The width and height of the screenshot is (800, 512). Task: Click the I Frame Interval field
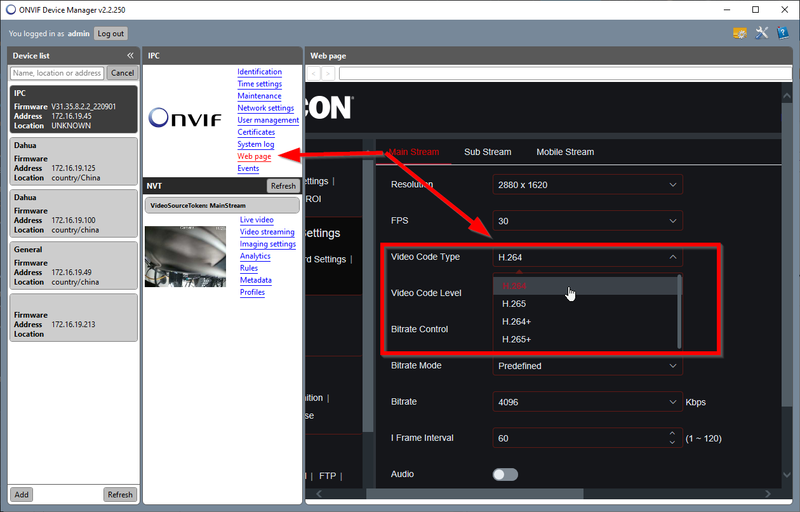pyautogui.click(x=587, y=438)
